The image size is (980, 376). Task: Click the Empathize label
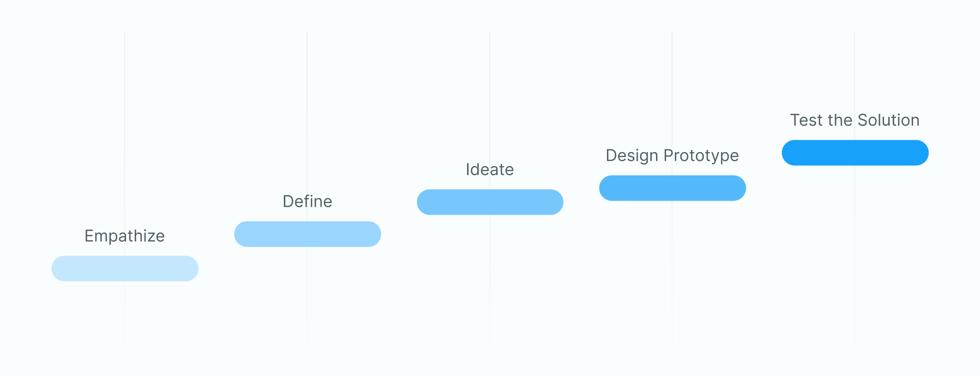(125, 236)
